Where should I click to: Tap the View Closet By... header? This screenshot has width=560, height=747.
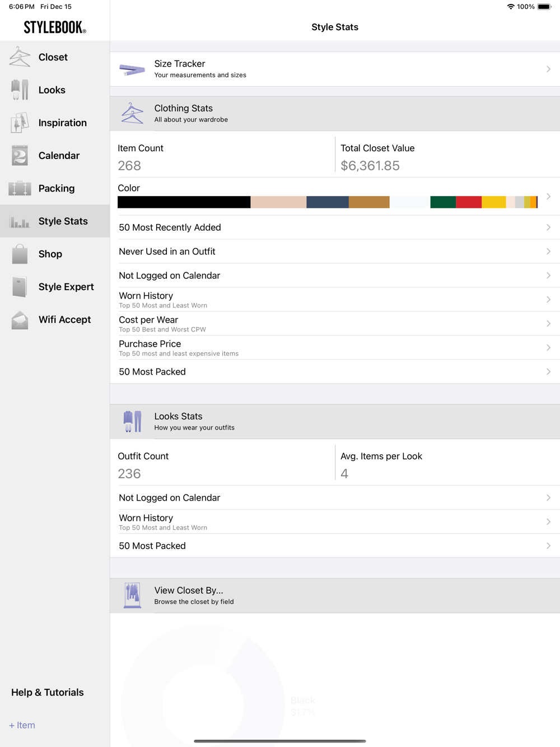point(335,596)
